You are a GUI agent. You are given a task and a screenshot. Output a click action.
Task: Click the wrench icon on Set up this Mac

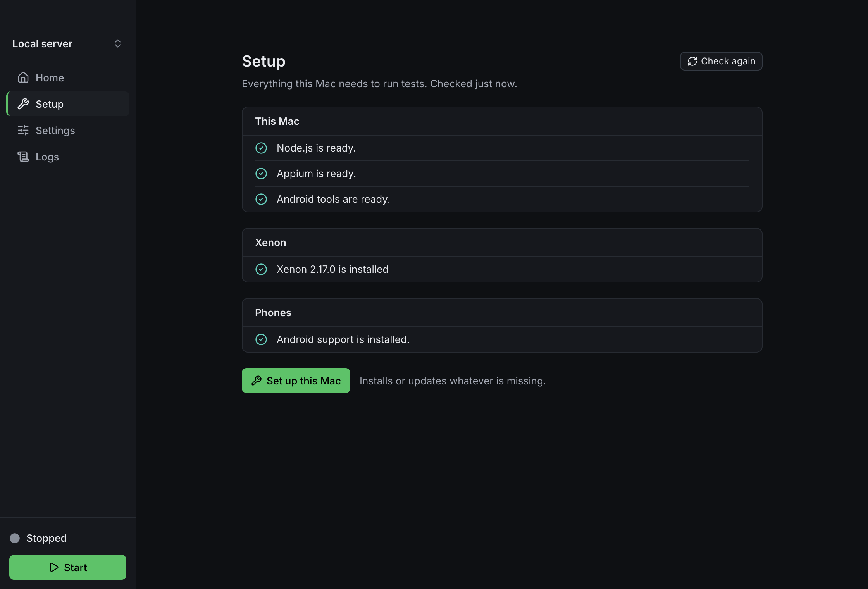pyautogui.click(x=257, y=381)
